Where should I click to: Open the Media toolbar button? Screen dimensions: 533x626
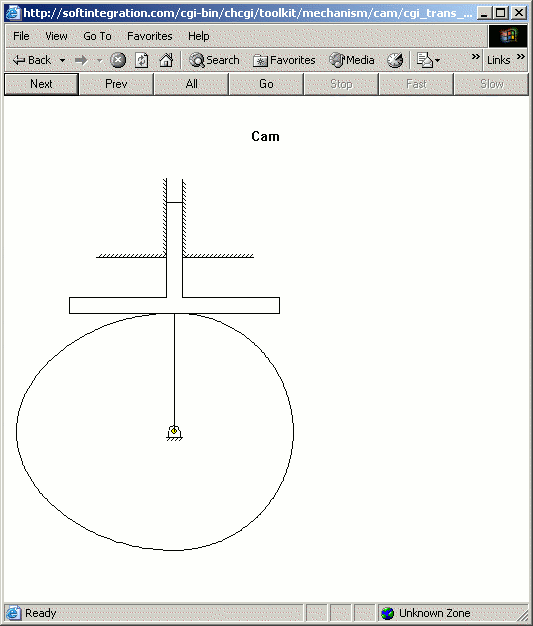tap(351, 60)
